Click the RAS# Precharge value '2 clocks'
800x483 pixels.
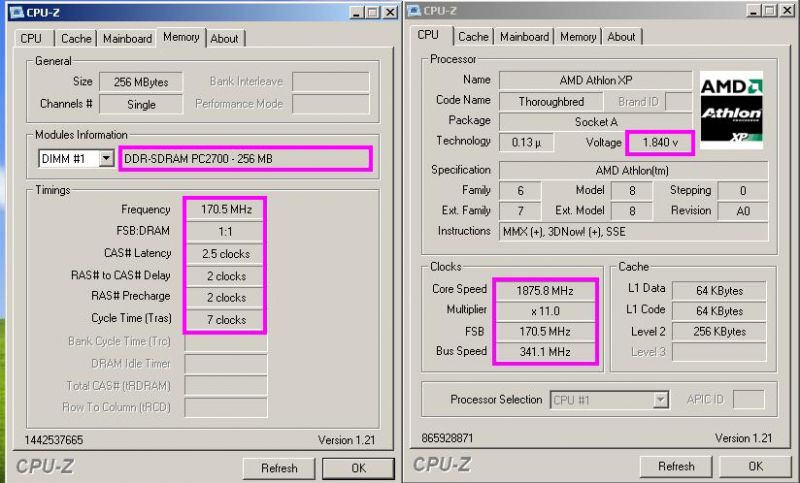pyautogui.click(x=226, y=298)
